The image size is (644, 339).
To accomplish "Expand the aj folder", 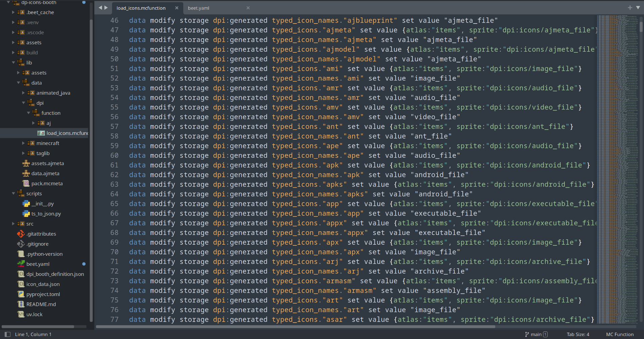I will pos(33,123).
